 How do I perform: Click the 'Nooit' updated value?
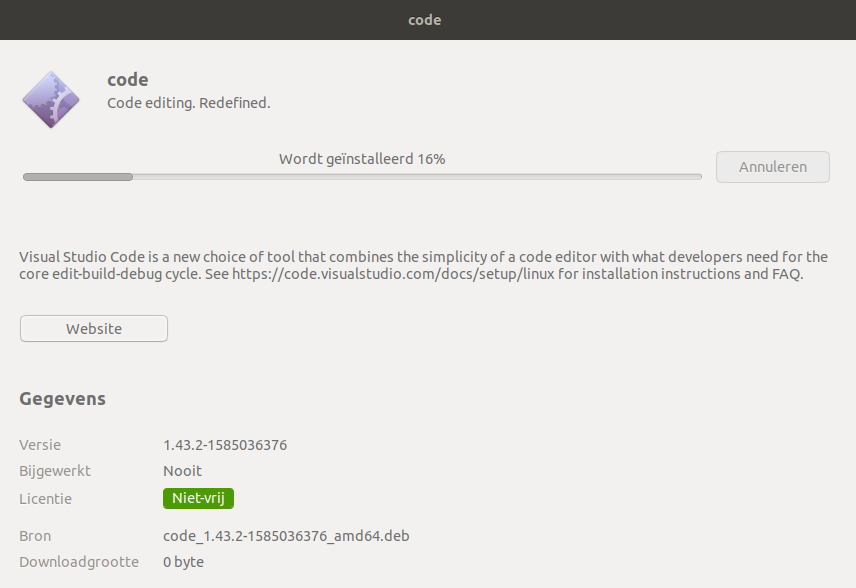(182, 471)
